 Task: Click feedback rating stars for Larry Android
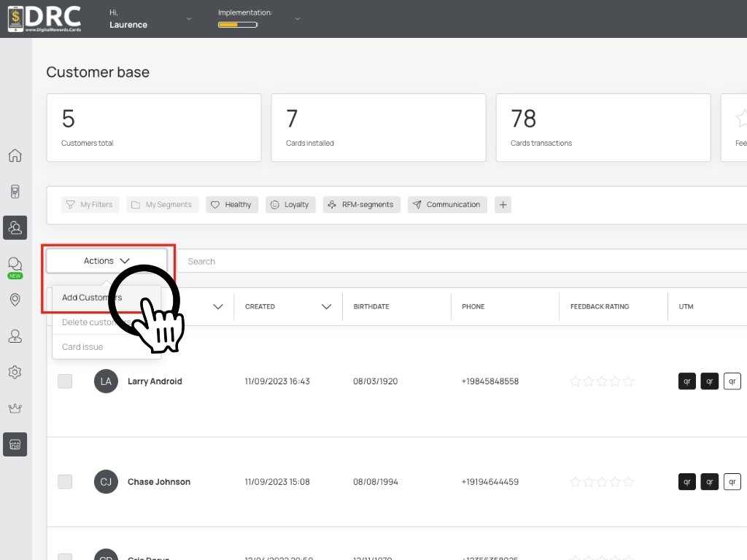point(602,381)
